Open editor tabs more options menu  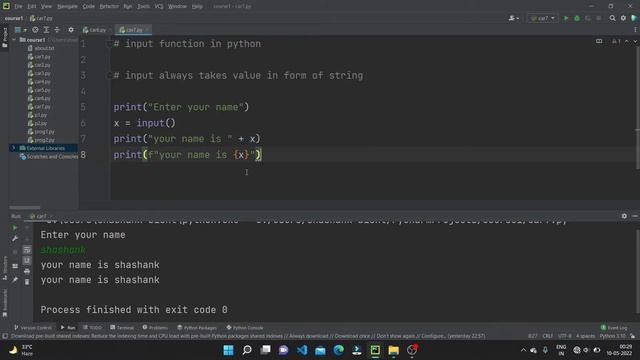[x=635, y=30]
